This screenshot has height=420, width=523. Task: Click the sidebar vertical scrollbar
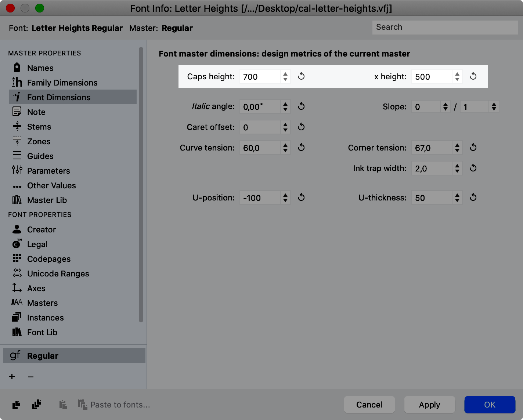(141, 185)
